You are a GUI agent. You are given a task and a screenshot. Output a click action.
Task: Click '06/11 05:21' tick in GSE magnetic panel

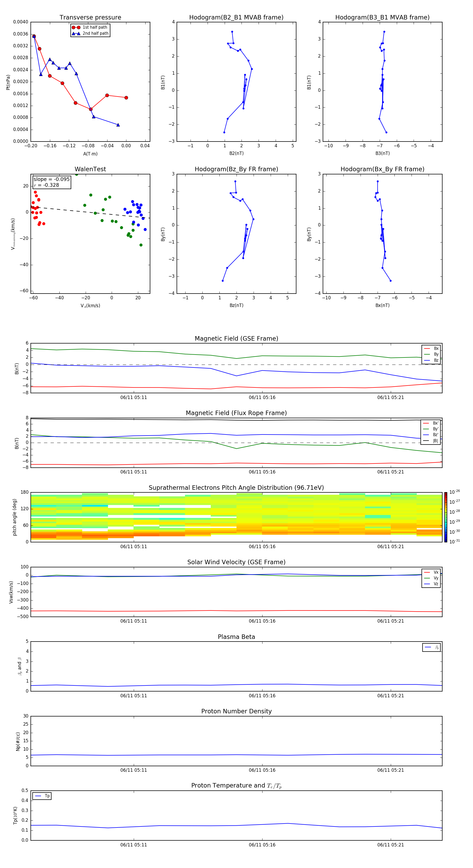[390, 398]
